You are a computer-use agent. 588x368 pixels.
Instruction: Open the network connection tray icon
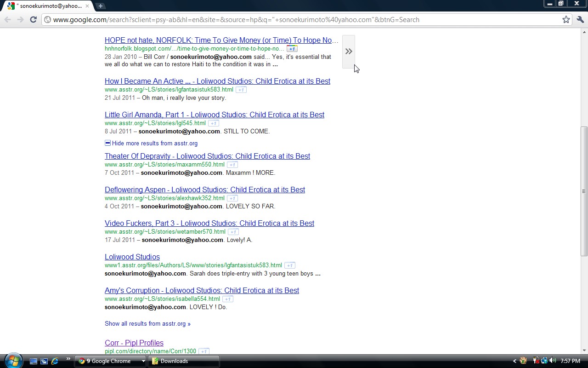tap(544, 361)
